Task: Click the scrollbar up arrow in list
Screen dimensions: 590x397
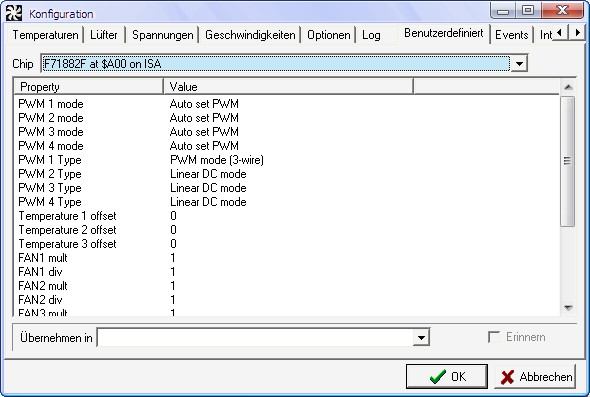Action: [568, 87]
